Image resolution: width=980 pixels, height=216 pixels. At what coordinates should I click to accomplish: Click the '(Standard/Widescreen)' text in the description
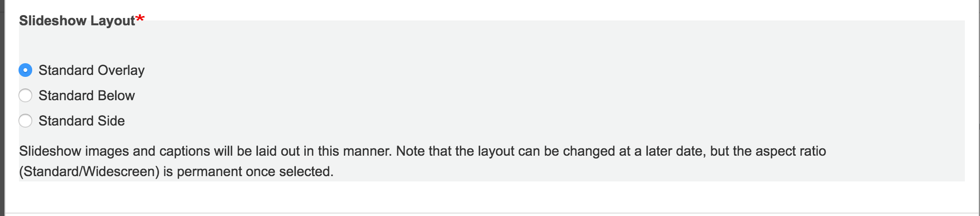tap(89, 172)
